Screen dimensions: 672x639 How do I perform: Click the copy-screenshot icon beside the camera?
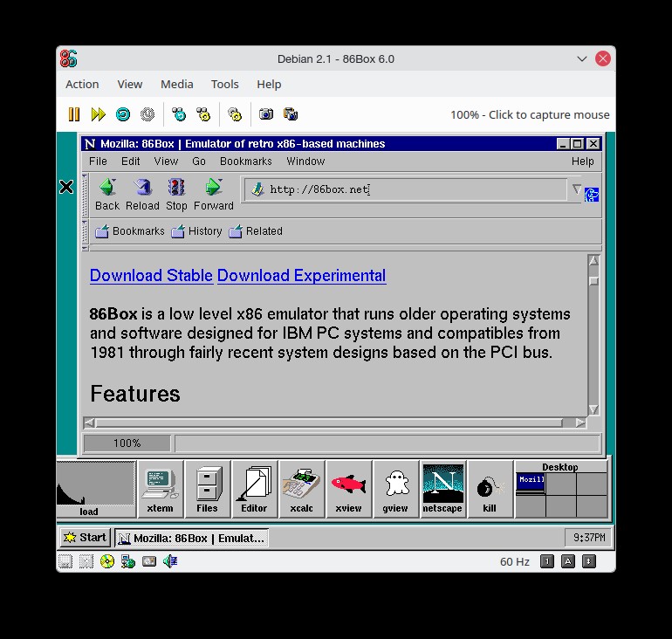291,114
